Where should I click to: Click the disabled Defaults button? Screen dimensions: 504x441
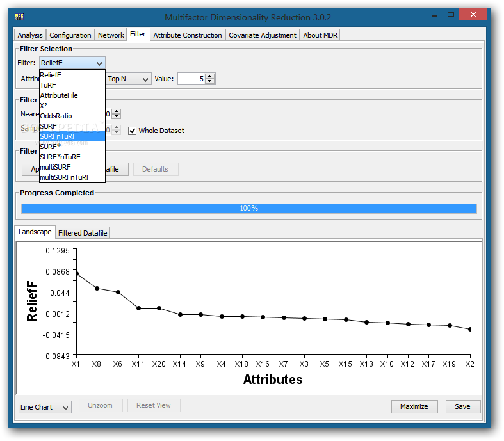[155, 169]
